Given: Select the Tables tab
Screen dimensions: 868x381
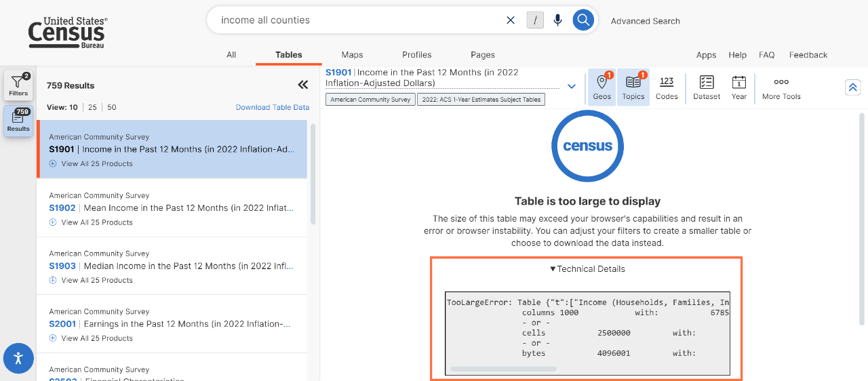Looking at the screenshot, I should (289, 55).
